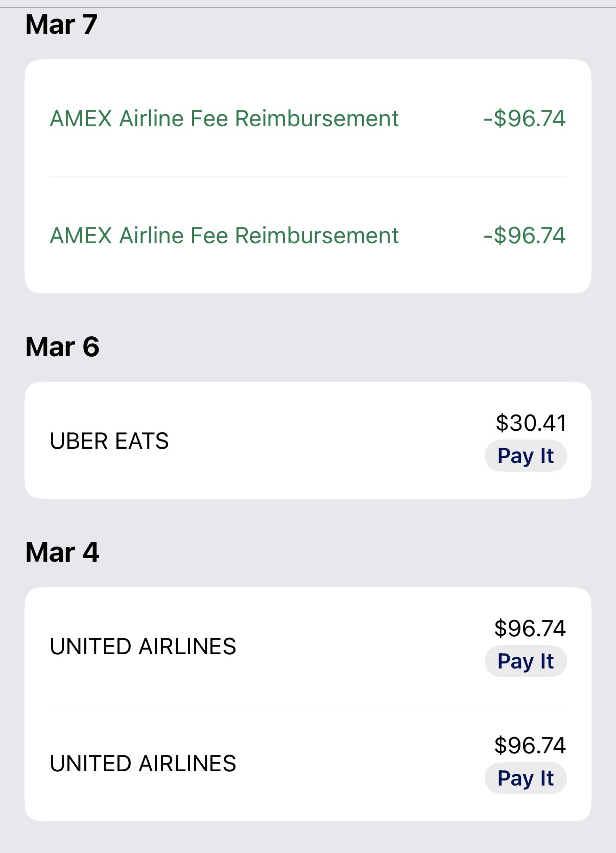Click the divider between the two United Airlines charges
The height and width of the screenshot is (853, 616).
307,704
